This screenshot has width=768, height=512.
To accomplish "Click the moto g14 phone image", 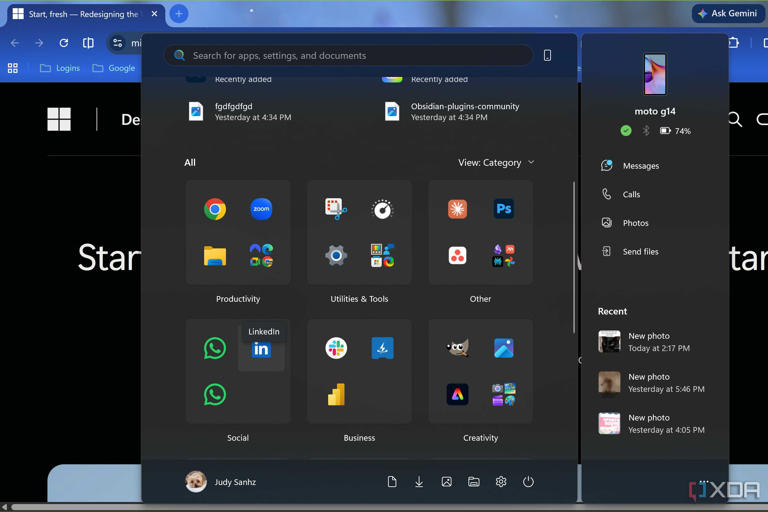I will (x=655, y=74).
